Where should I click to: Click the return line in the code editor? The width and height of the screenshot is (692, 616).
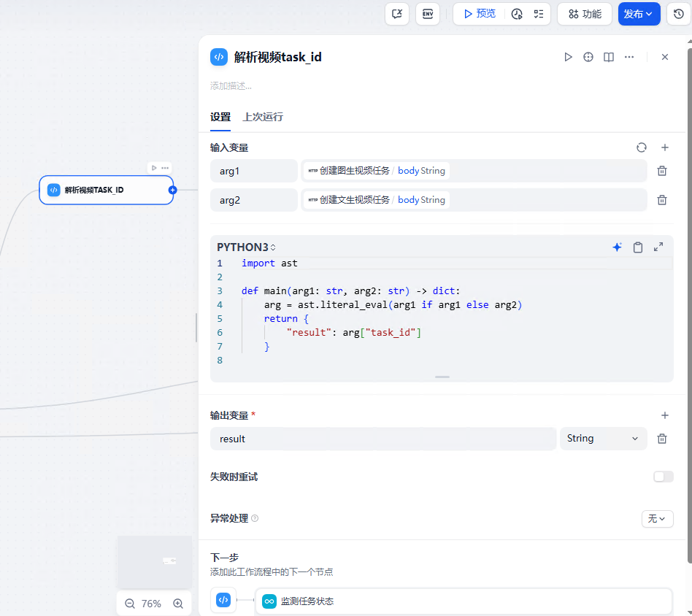click(x=286, y=319)
